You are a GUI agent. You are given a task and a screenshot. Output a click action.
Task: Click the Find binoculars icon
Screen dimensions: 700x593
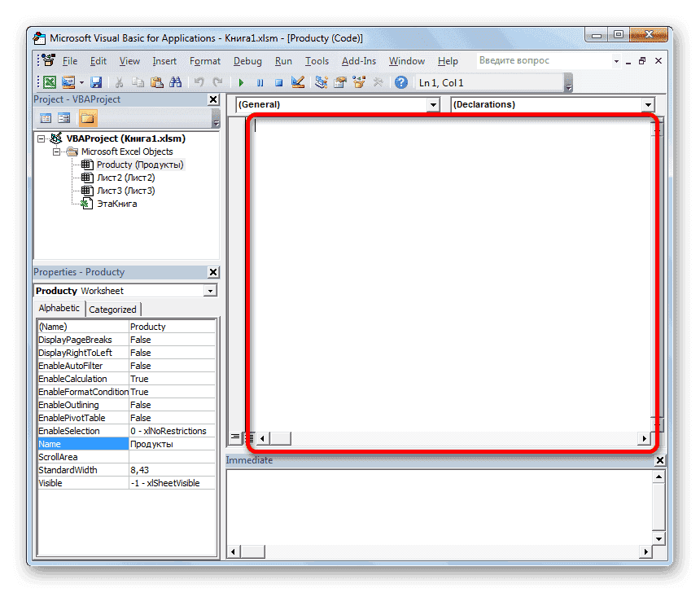tap(173, 82)
